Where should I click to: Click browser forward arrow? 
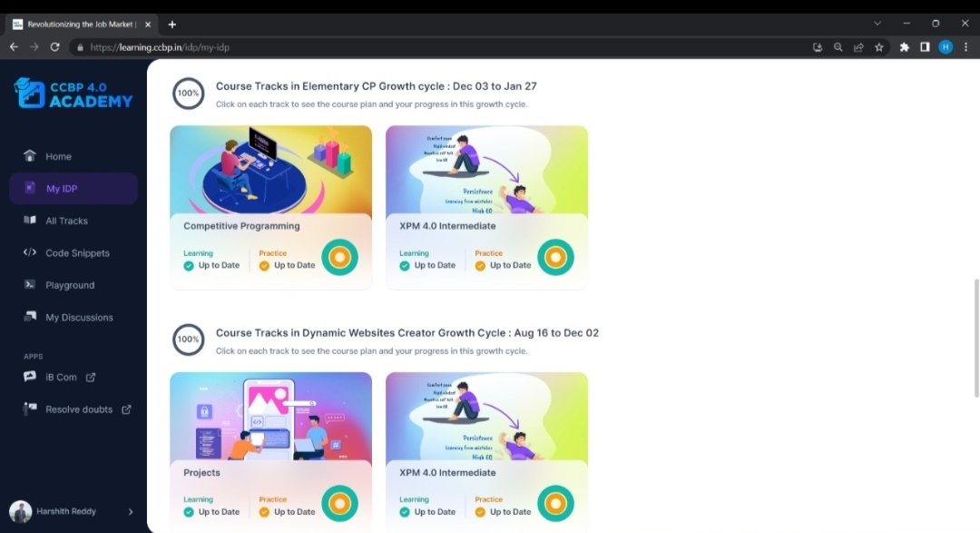[34, 47]
